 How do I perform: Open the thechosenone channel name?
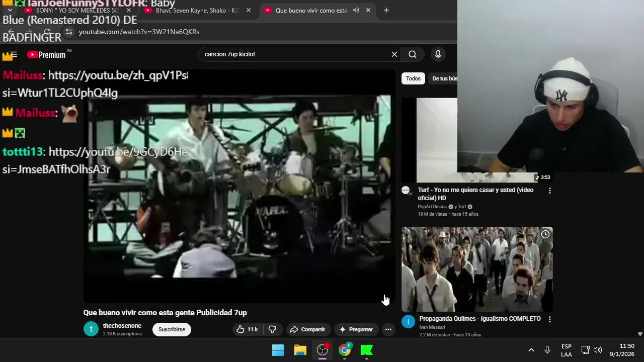(x=122, y=326)
